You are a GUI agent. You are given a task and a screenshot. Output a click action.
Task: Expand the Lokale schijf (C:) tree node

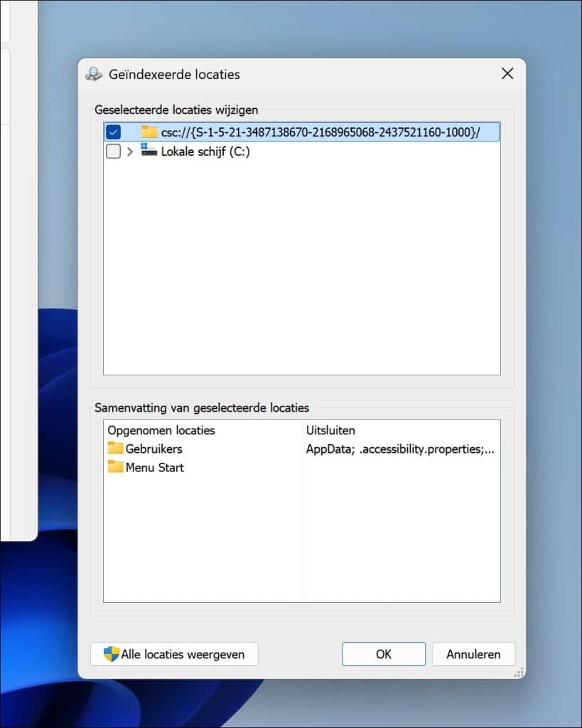point(130,151)
